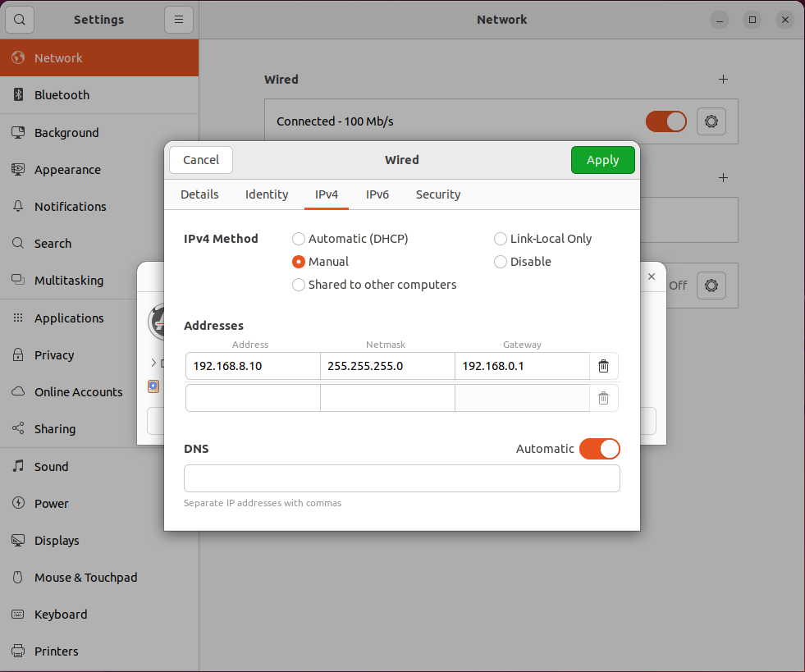Edit the Gateway field 192.168.0.1

522,366
